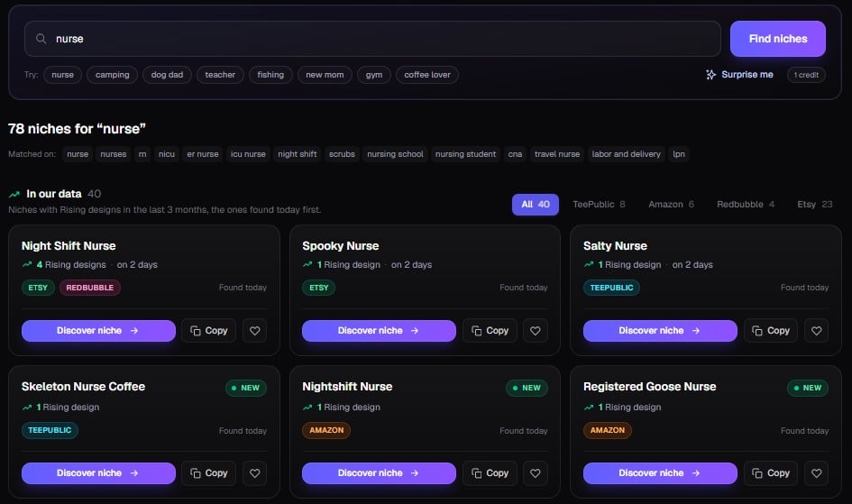The image size is (852, 504).
Task: Click the er nurse matched tag
Action: (203, 154)
